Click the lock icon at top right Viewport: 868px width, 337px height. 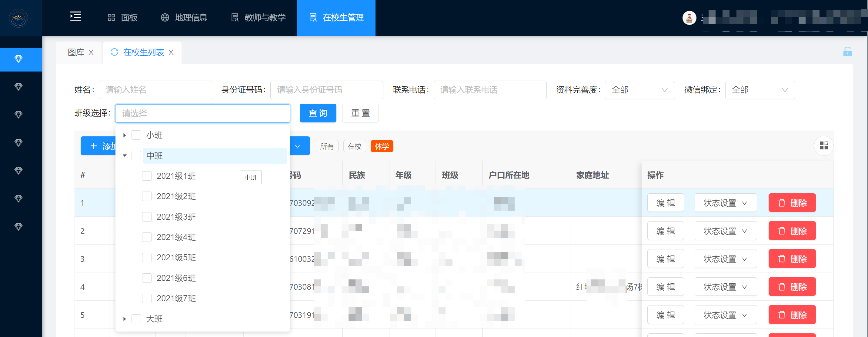847,52
